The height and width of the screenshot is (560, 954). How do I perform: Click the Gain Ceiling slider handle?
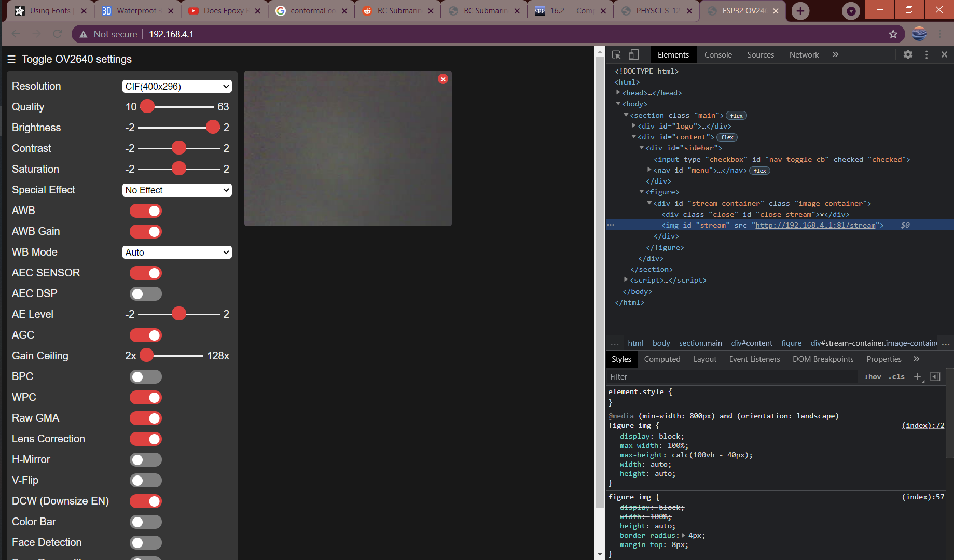(147, 355)
